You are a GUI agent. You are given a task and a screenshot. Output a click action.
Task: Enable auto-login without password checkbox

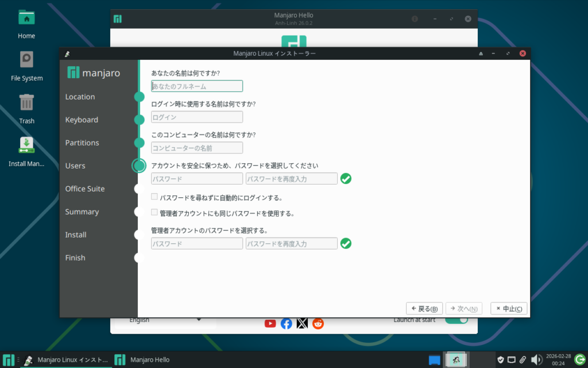click(x=154, y=197)
